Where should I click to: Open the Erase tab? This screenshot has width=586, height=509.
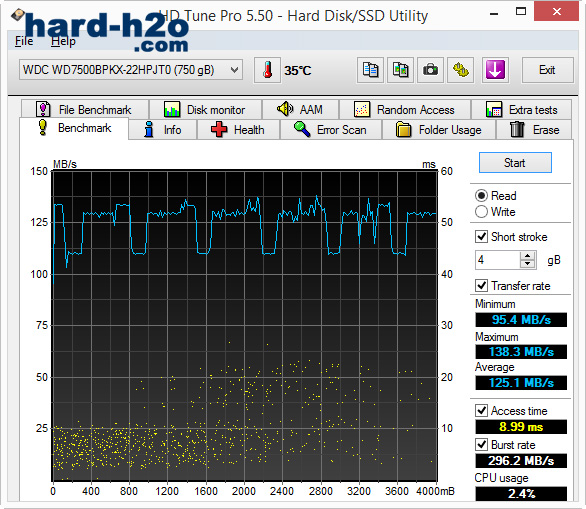[534, 130]
